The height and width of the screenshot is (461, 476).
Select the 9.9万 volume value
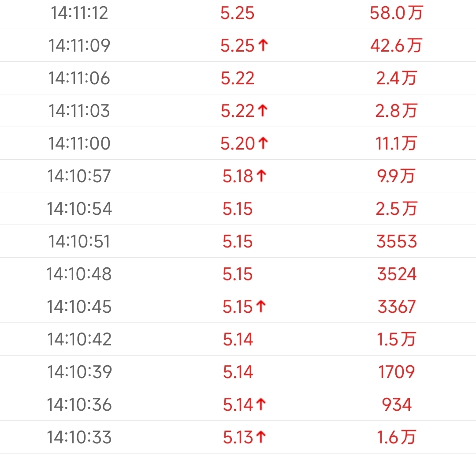click(396, 176)
